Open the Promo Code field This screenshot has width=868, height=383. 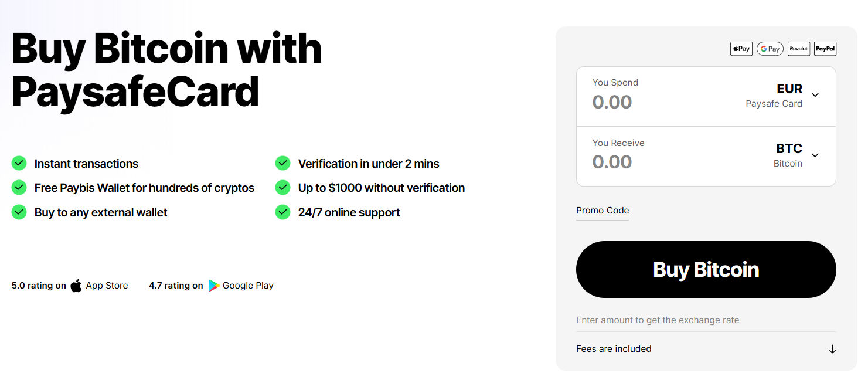[602, 210]
